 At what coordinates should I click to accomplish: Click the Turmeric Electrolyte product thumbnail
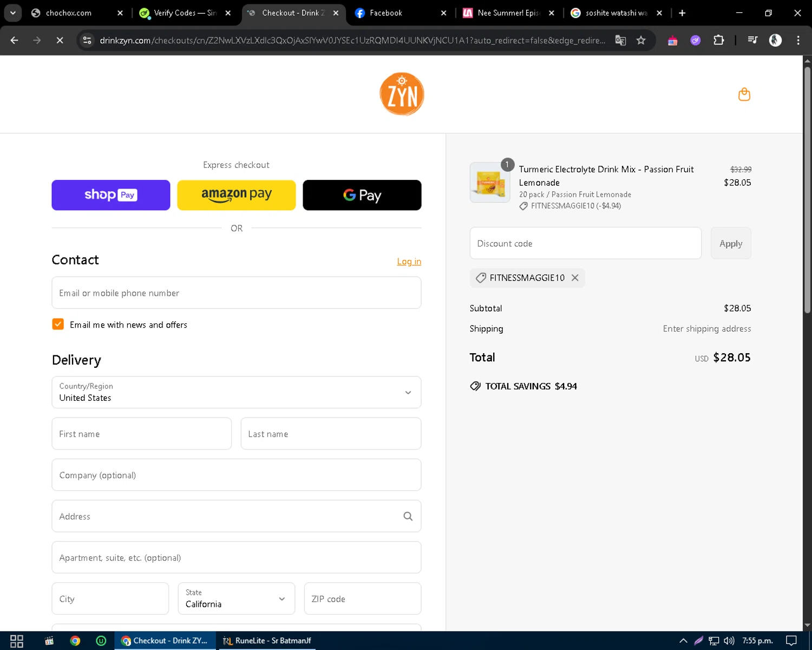tap(490, 183)
